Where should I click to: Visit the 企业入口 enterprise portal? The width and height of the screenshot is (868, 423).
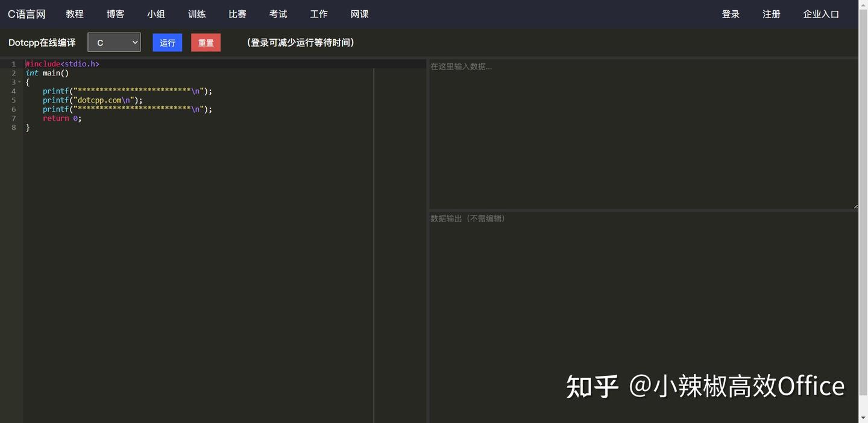[821, 14]
